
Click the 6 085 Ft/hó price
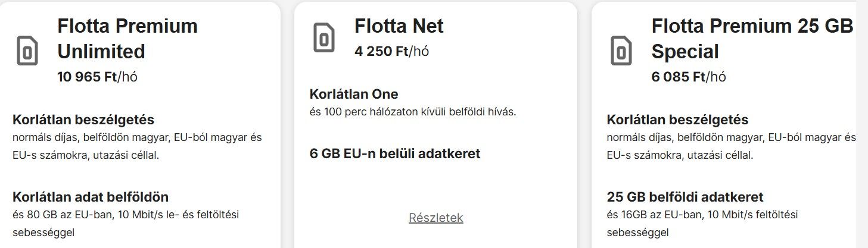click(688, 77)
